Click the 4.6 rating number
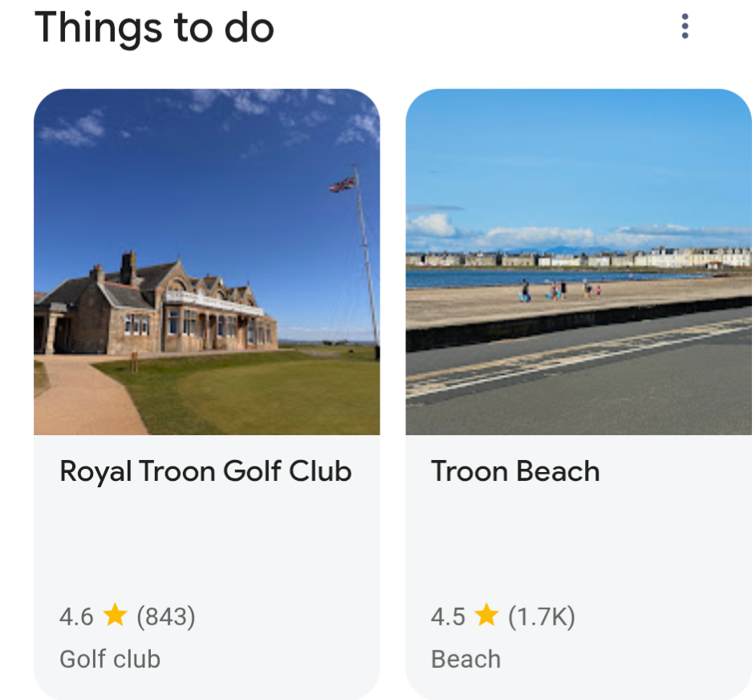Image resolution: width=756 pixels, height=700 pixels. 76,617
